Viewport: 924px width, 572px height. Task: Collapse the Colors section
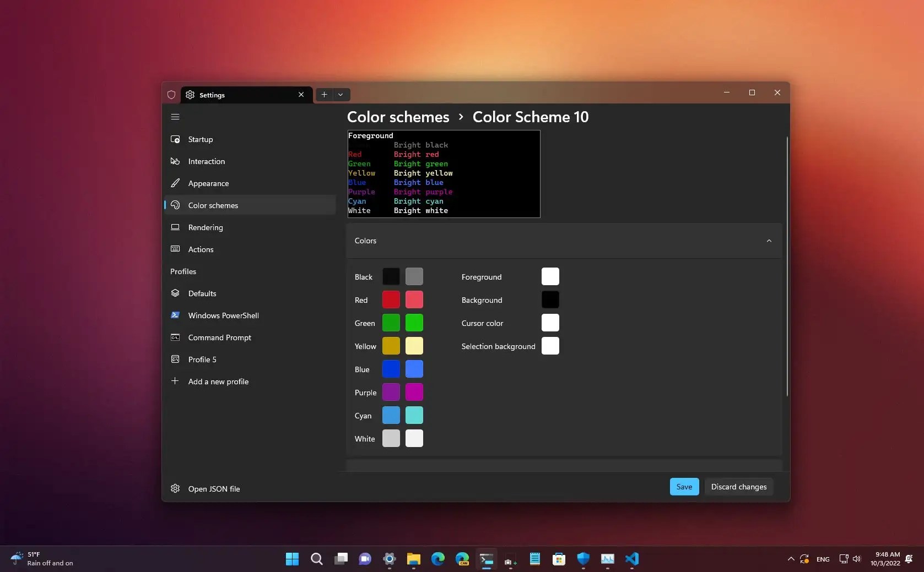pos(769,241)
